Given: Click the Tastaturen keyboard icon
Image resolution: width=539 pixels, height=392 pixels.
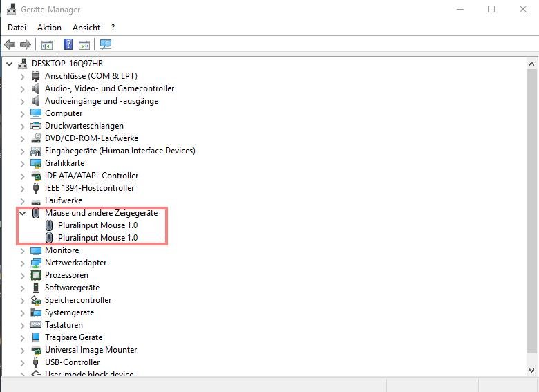Looking at the screenshot, I should point(36,325).
